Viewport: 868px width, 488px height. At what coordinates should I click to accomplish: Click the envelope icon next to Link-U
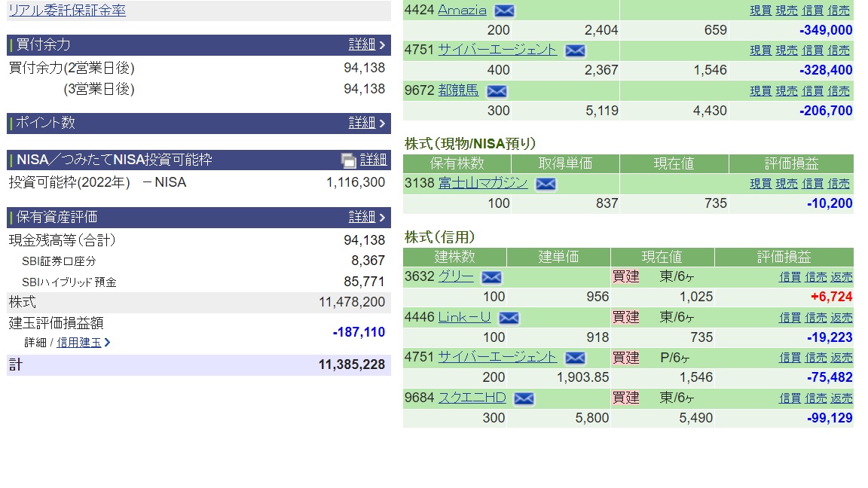click(509, 318)
